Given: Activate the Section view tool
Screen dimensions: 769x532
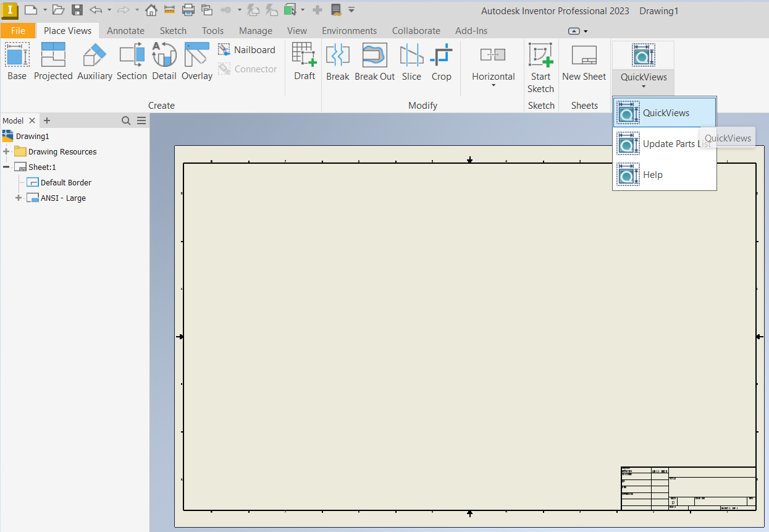Looking at the screenshot, I should point(132,61).
